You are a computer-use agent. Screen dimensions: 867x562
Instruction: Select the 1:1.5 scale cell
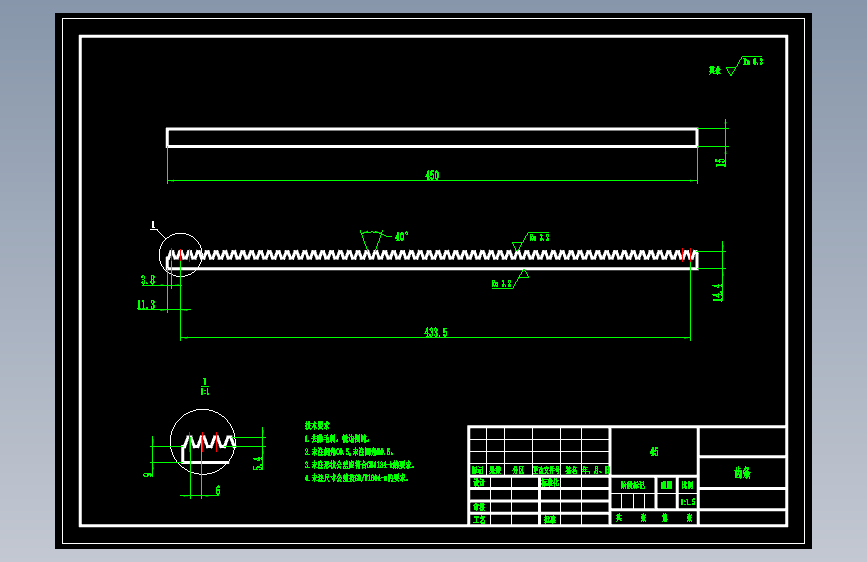pos(688,502)
